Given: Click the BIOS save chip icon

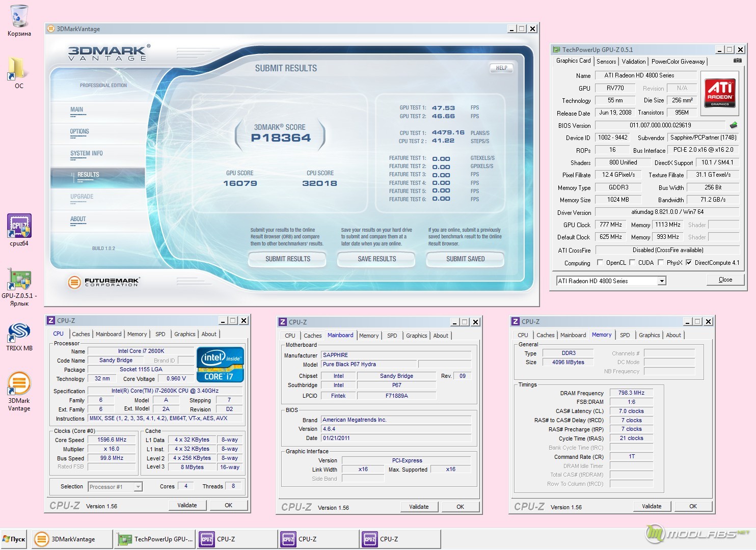Looking at the screenshot, I should click(733, 125).
